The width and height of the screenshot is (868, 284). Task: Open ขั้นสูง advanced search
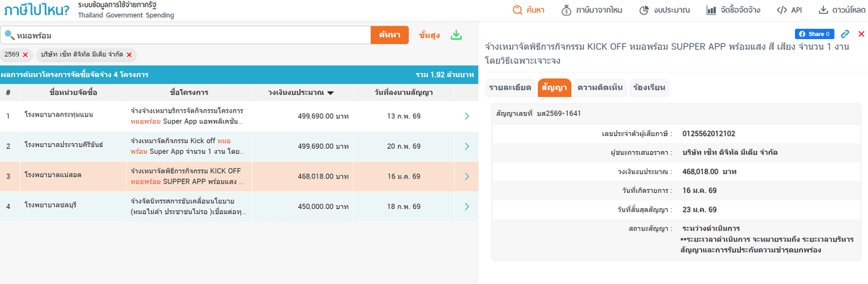[x=430, y=35]
